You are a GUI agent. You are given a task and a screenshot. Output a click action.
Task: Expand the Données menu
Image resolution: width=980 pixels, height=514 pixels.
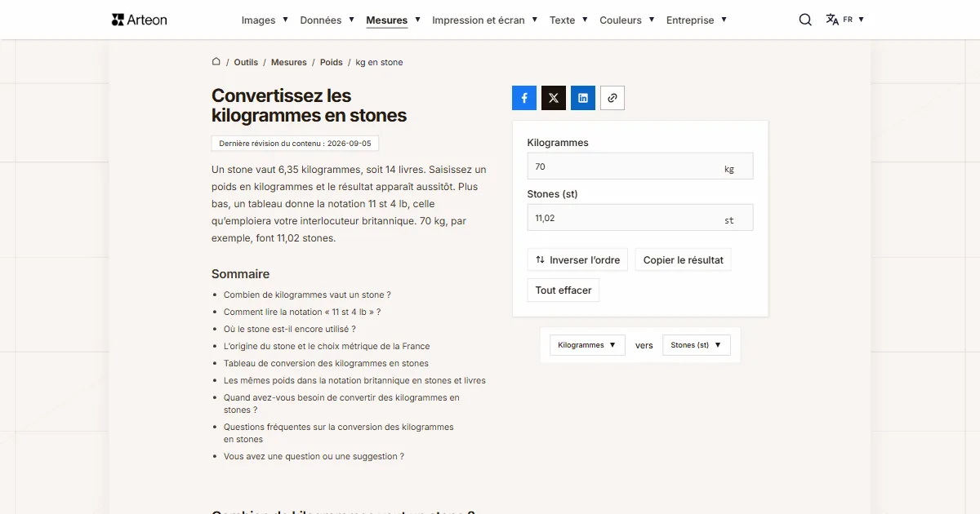coord(327,20)
